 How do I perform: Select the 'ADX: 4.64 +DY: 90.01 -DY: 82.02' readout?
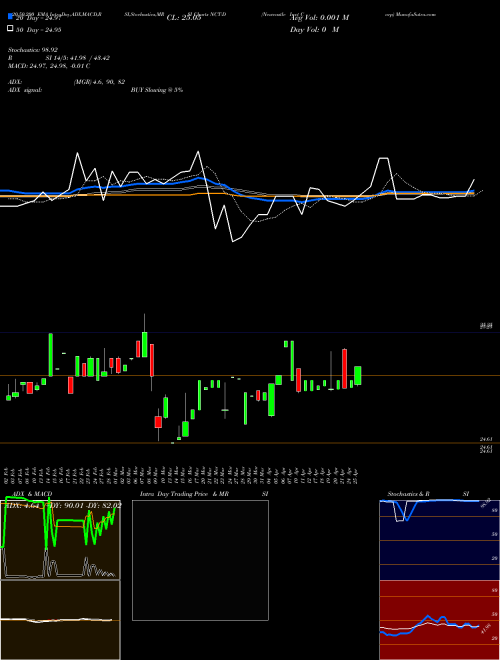coord(63,505)
